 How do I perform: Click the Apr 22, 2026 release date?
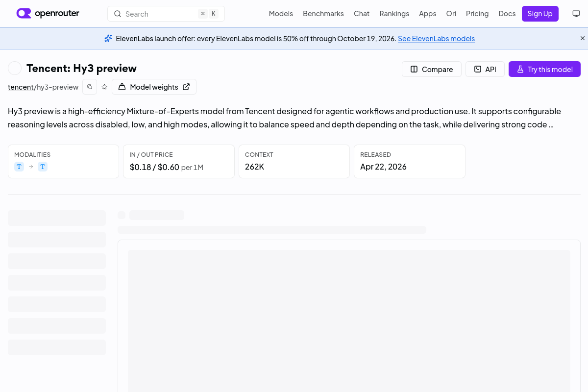coord(383,167)
